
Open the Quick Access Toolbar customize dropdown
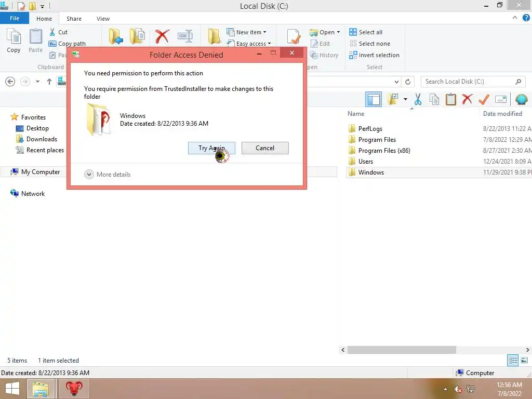tap(42, 6)
